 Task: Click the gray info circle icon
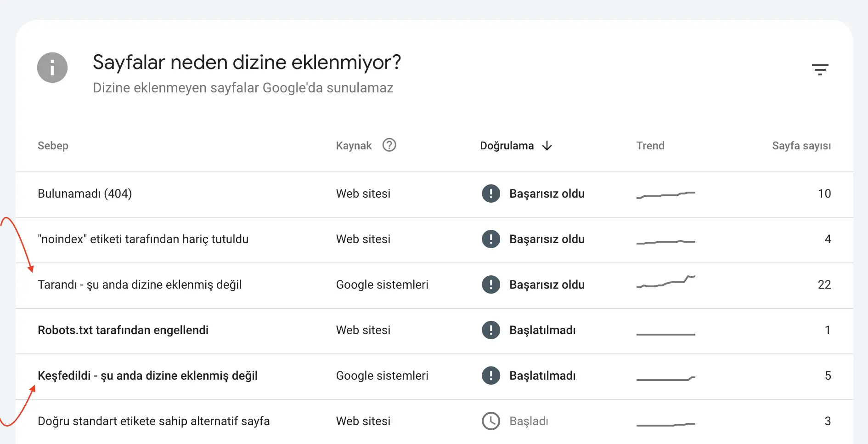52,68
